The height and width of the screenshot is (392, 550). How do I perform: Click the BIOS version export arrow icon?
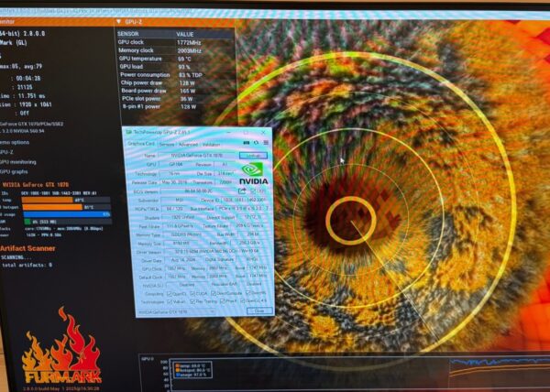[x=242, y=191]
